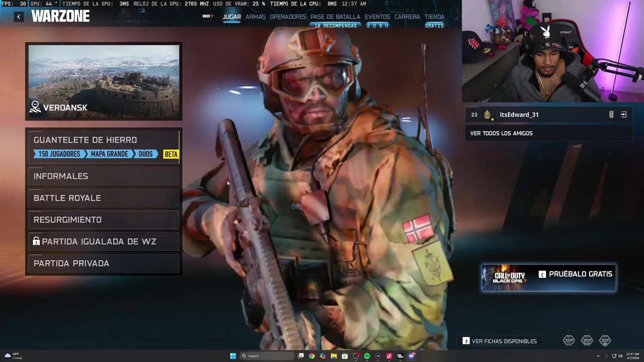This screenshot has height=362, width=644.
Task: Open the Call of Duty taskbar icon
Action: click(400, 356)
